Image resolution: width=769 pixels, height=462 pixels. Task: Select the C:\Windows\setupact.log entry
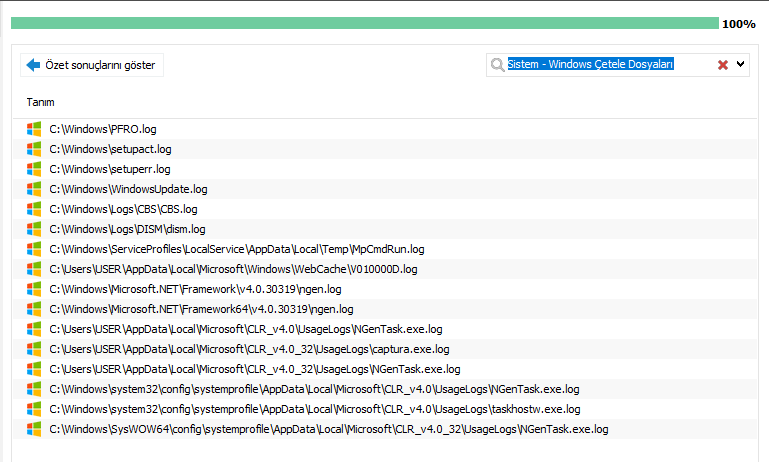click(x=385, y=149)
